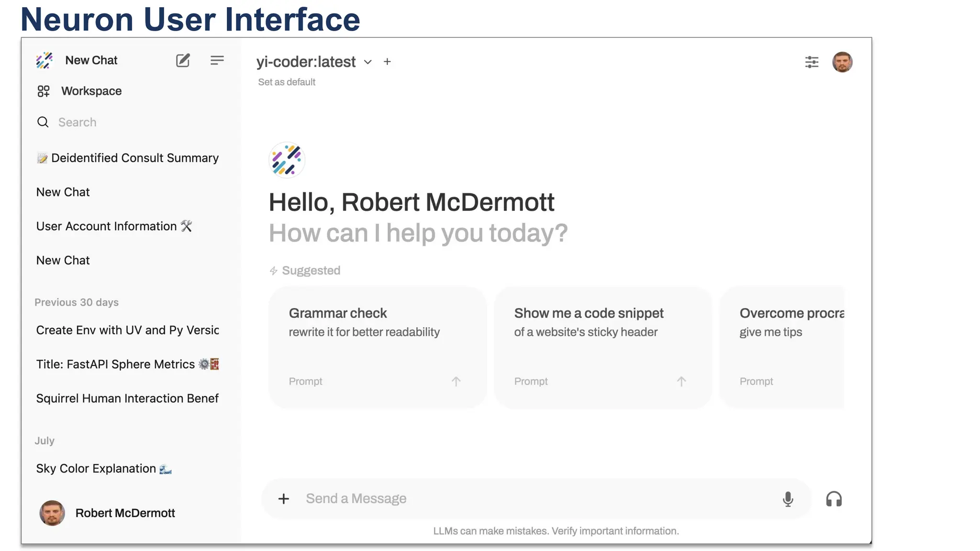Start voice input with microphone icon

coord(788,499)
